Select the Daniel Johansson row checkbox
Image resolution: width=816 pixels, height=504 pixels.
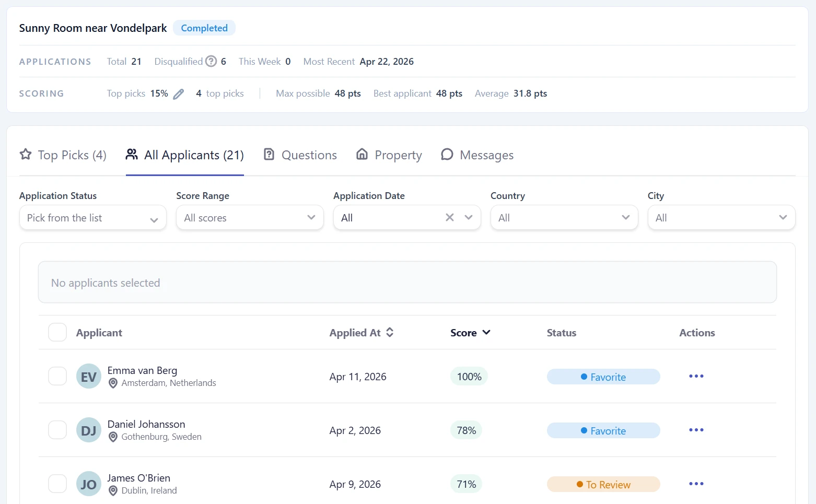pos(57,430)
